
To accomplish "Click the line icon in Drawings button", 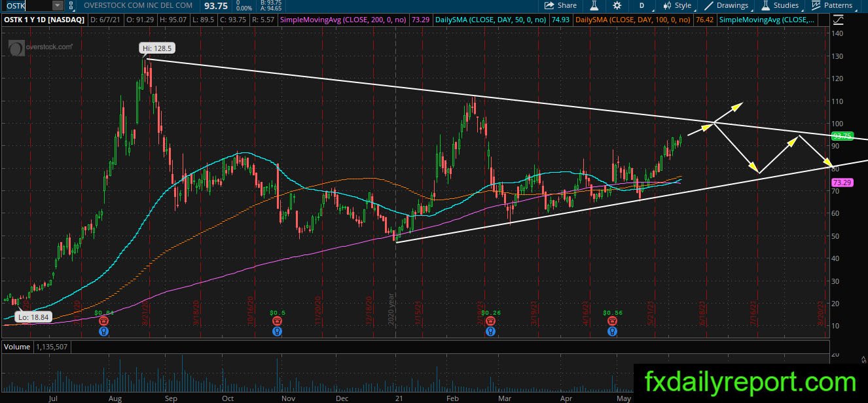I will pos(708,5).
